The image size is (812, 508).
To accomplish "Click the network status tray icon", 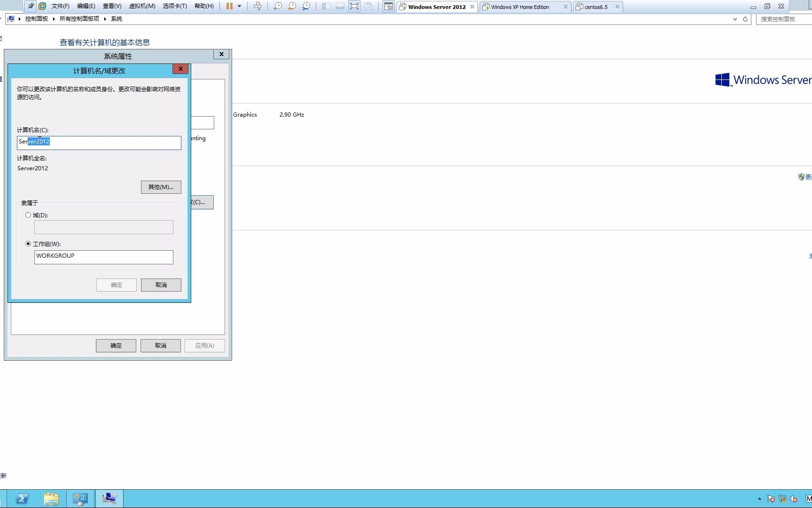I will tap(782, 499).
